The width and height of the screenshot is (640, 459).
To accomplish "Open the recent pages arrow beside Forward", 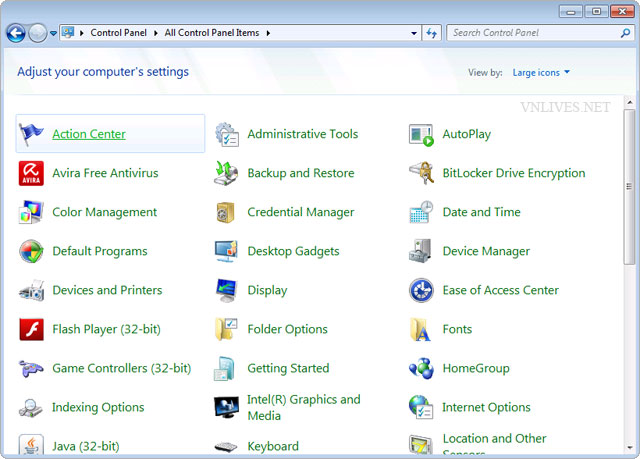I will click(x=53, y=33).
